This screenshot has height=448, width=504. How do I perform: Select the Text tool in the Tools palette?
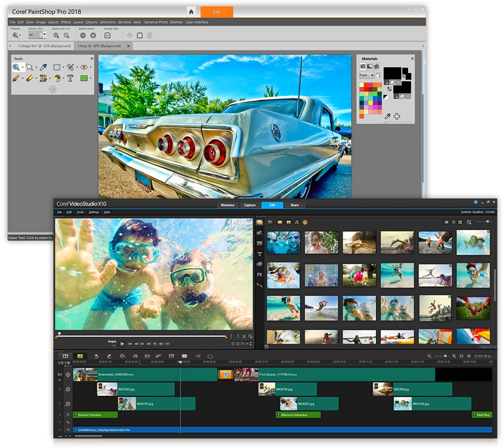click(x=70, y=78)
